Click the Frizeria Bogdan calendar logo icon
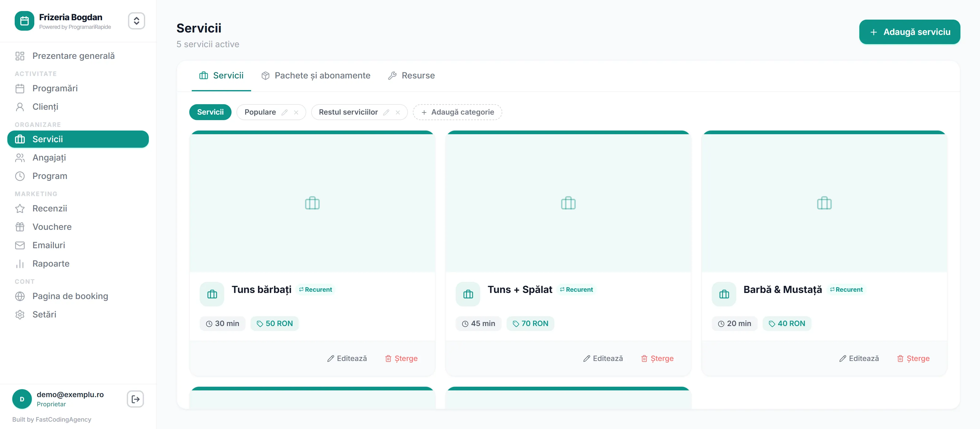 [x=24, y=21]
